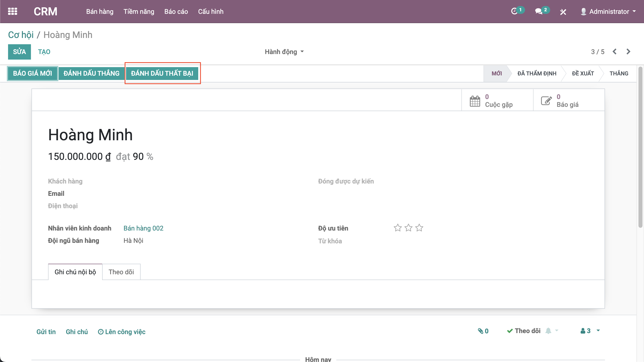Open the Báo cáo menu
This screenshot has width=644, height=362.
tap(176, 12)
